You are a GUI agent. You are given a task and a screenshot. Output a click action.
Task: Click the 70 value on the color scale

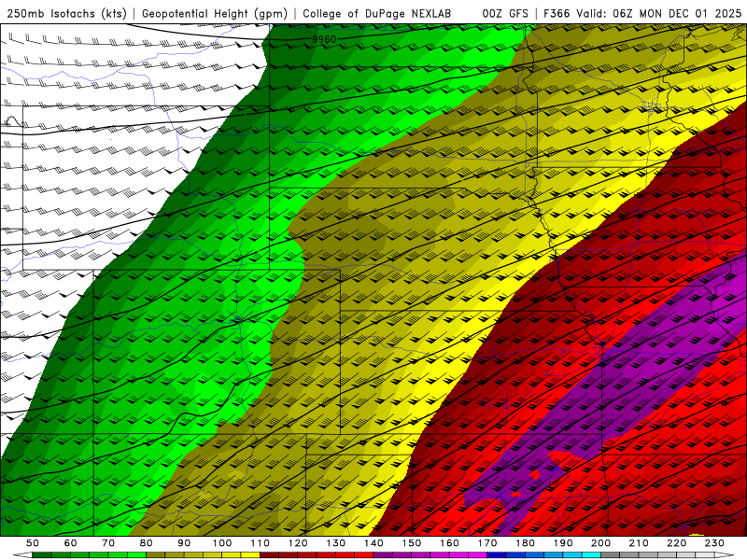[108, 543]
